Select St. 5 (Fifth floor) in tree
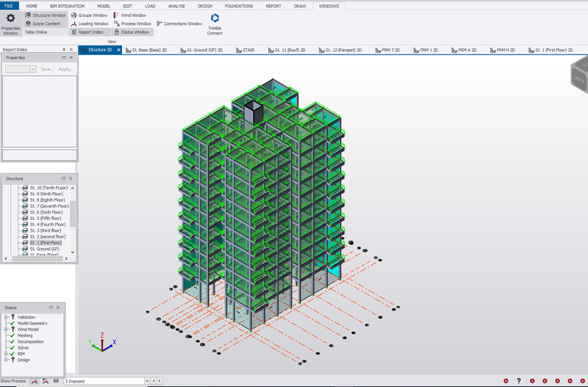588x387 pixels. click(47, 219)
